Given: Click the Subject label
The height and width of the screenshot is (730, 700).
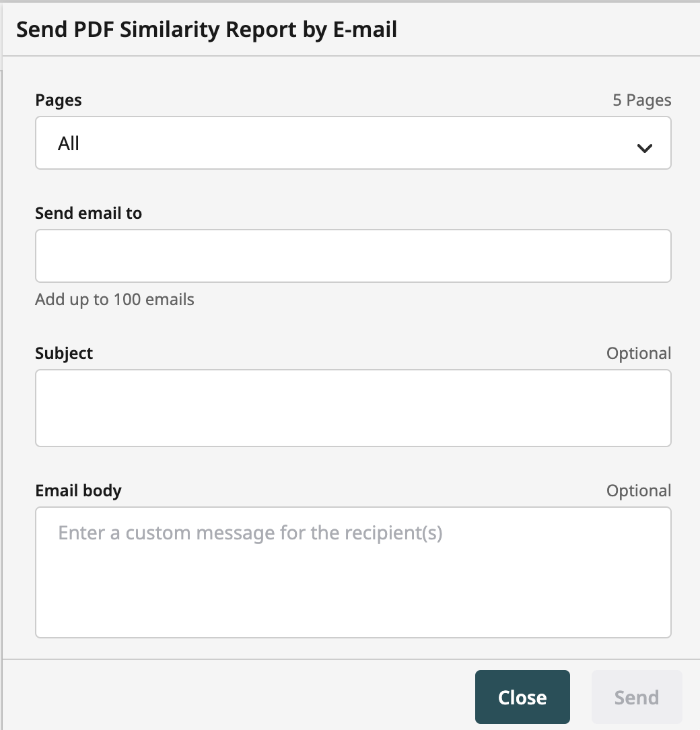Looking at the screenshot, I should tap(64, 353).
